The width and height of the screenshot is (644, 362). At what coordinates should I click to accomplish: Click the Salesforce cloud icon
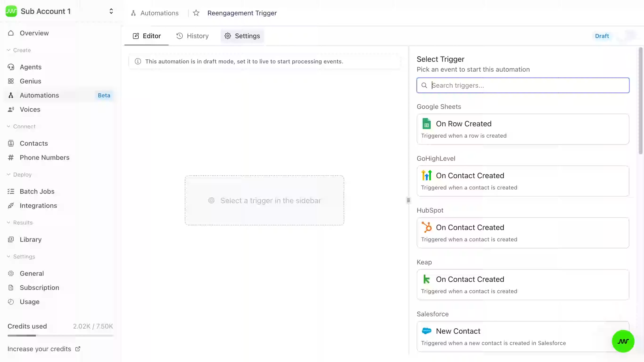click(x=426, y=331)
